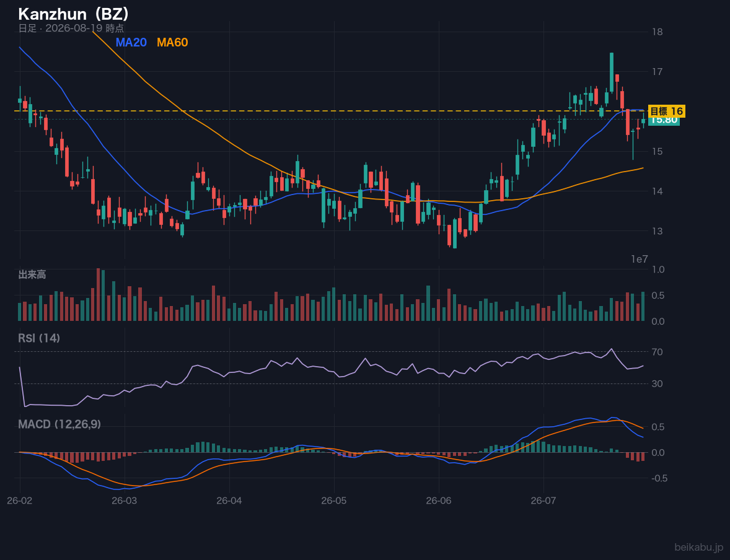Click the RSI (14) panel label
The height and width of the screenshot is (560, 730).
click(x=39, y=338)
